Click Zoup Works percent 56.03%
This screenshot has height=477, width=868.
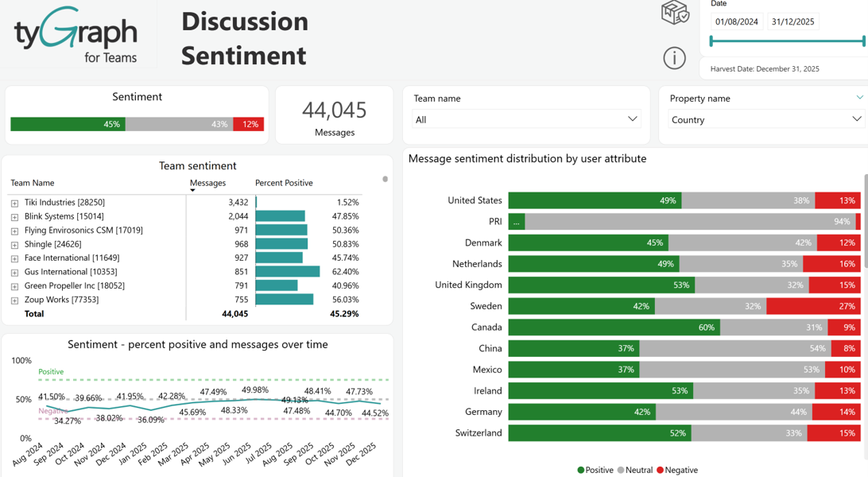pyautogui.click(x=346, y=300)
